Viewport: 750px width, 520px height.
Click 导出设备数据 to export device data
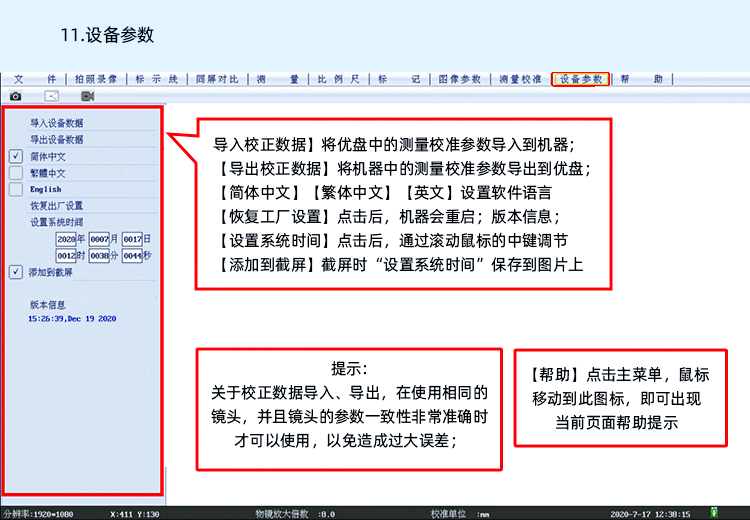[x=56, y=140]
